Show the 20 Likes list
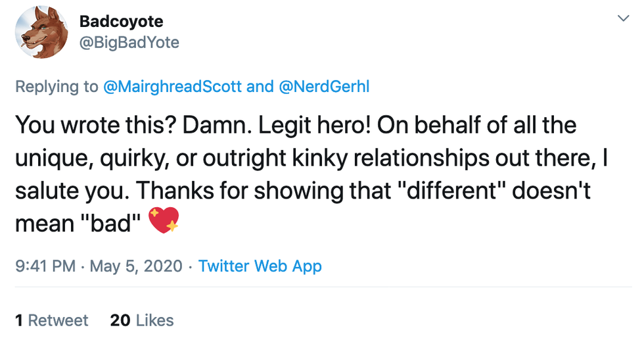Image resolution: width=644 pixels, height=338 pixels. pyautogui.click(x=142, y=320)
